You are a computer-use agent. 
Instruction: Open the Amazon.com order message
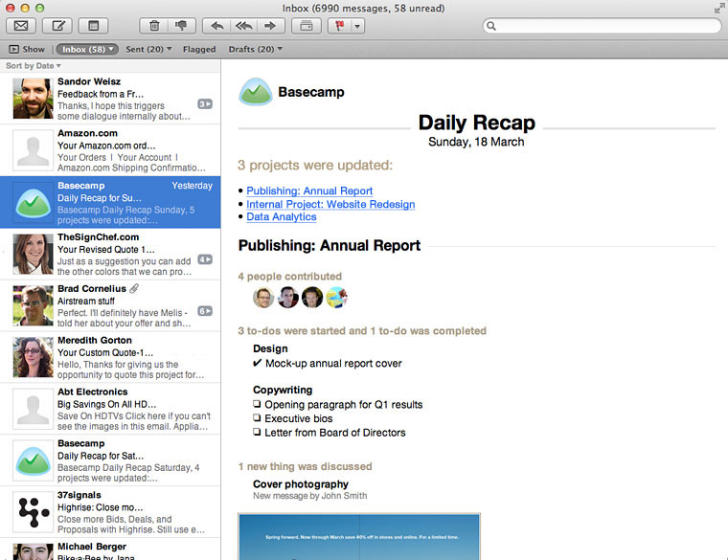(x=110, y=150)
